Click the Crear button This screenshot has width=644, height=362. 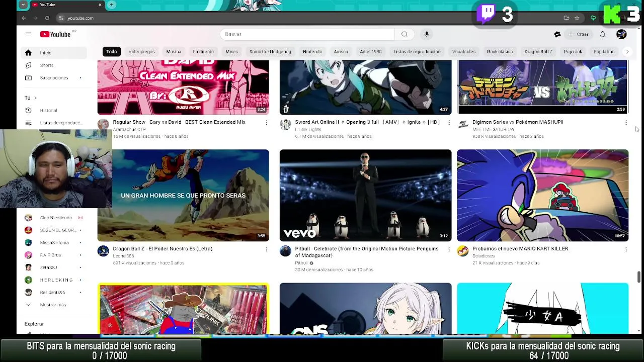pyautogui.click(x=578, y=34)
